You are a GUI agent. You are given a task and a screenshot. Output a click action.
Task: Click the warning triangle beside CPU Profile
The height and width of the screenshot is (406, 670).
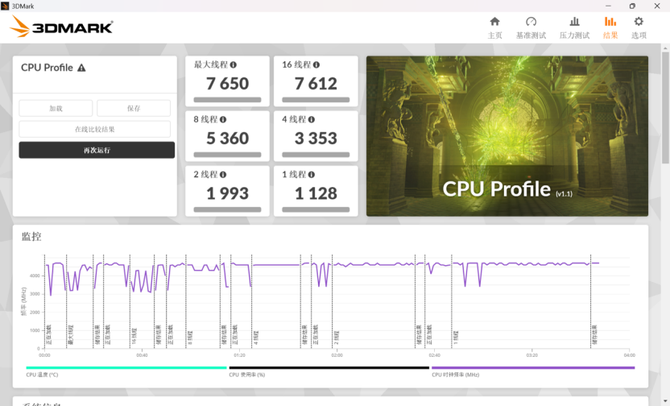point(81,68)
